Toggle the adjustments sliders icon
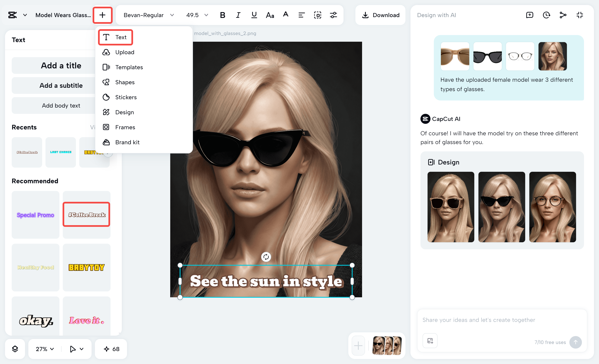599x364 pixels. (x=333, y=15)
